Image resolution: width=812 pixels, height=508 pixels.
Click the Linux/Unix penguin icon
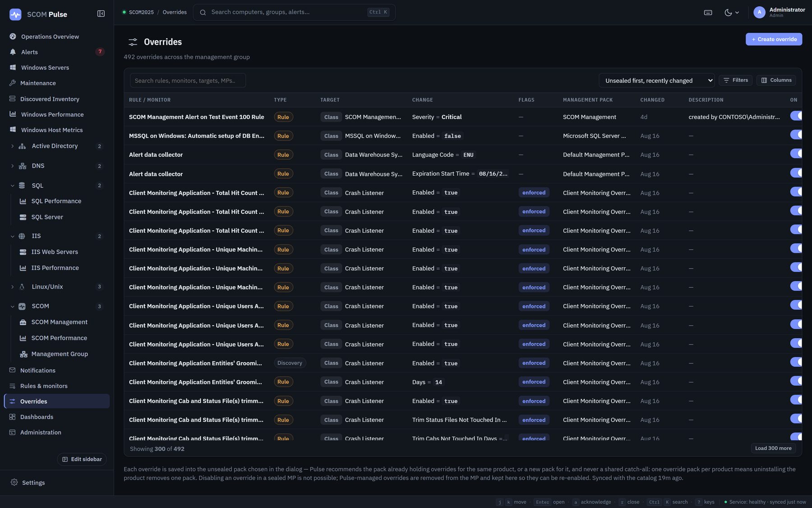pyautogui.click(x=22, y=287)
